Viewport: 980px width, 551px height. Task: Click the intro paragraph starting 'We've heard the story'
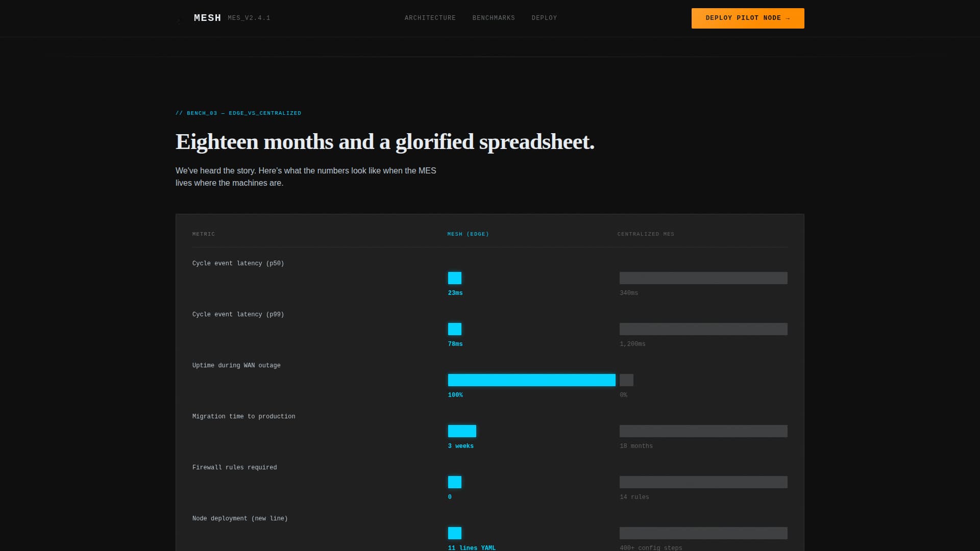tap(306, 177)
